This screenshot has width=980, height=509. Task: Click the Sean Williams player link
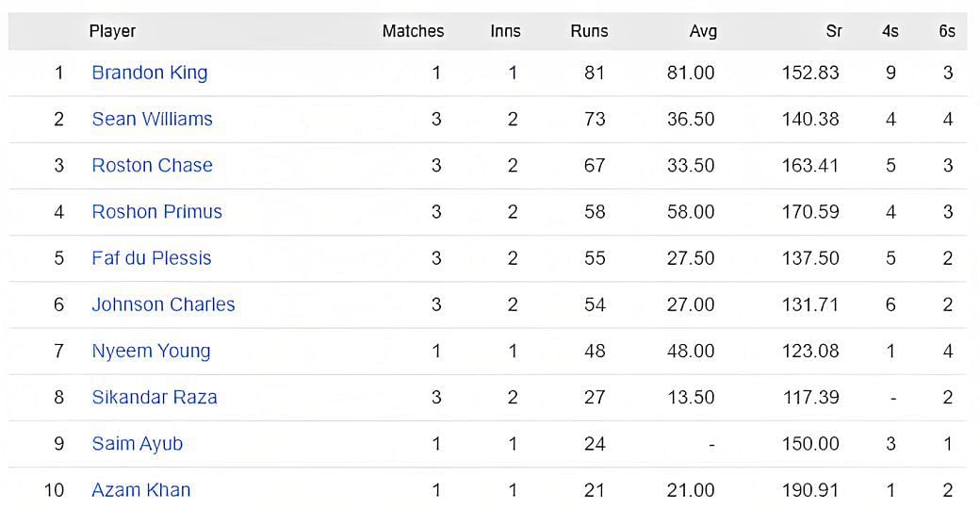152,119
